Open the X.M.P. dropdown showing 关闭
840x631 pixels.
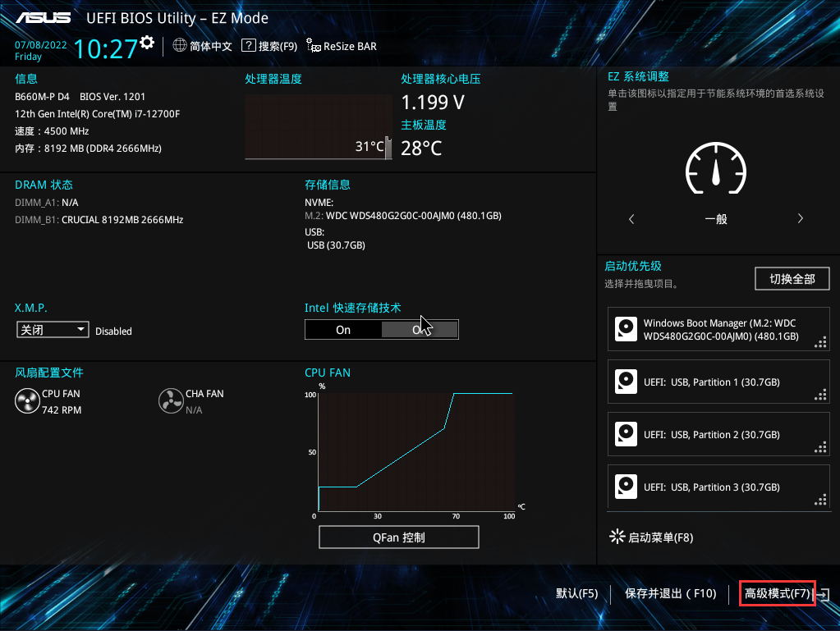(53, 330)
